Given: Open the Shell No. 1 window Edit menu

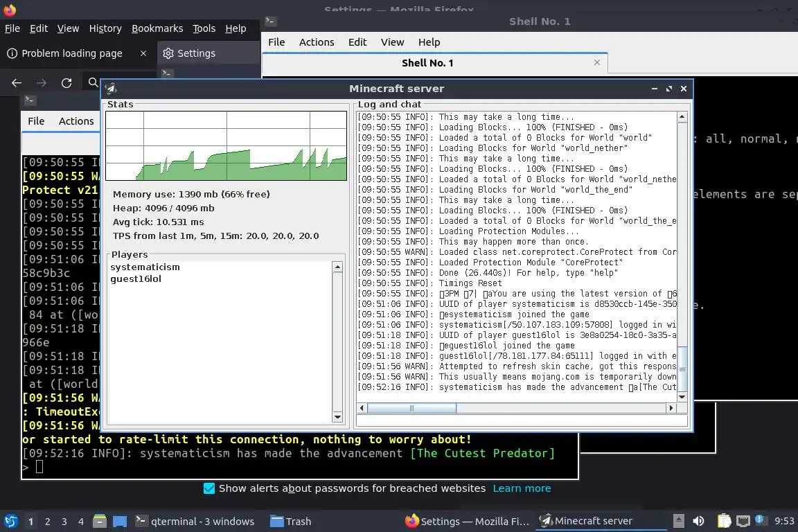Looking at the screenshot, I should pyautogui.click(x=357, y=42).
